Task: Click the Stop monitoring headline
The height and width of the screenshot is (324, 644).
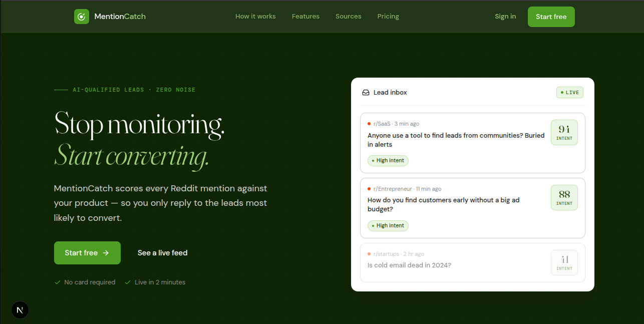Action: 139,124
